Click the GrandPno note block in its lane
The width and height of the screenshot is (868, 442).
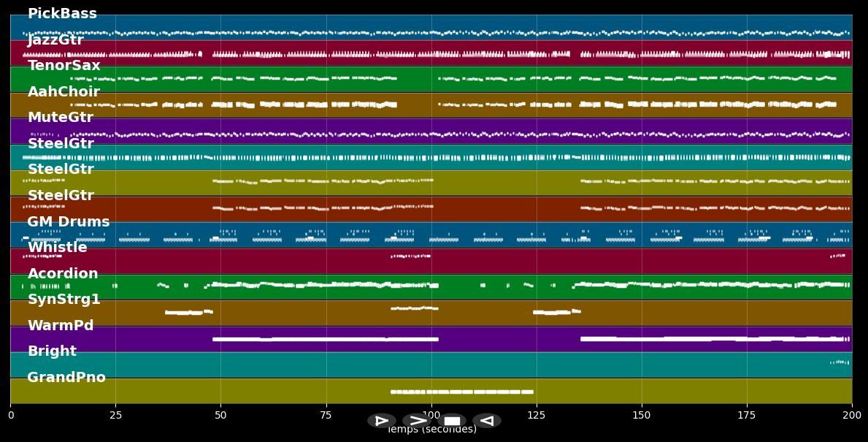point(461,392)
